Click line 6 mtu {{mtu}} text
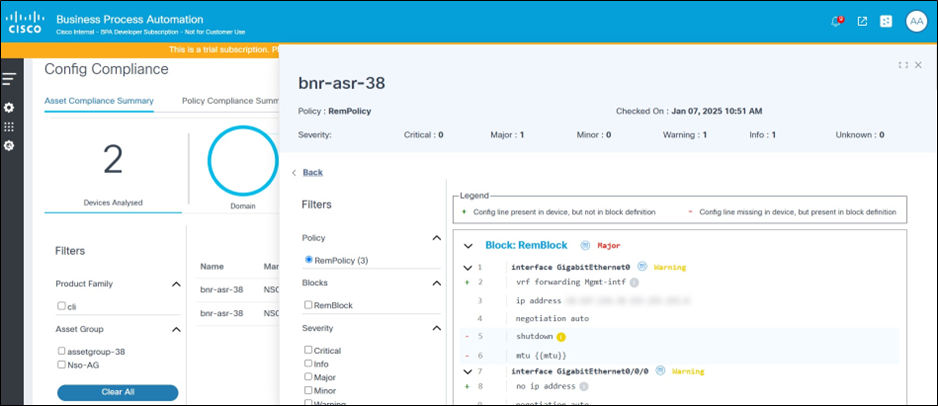 coord(541,356)
